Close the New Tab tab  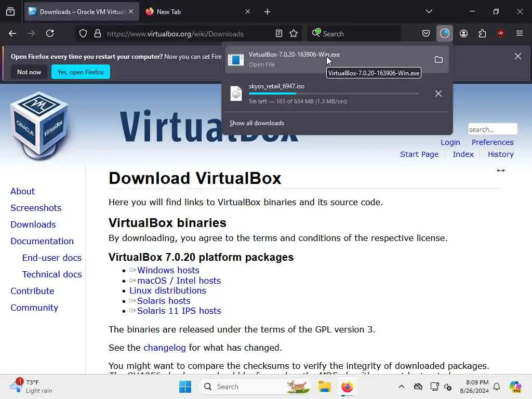click(x=248, y=11)
